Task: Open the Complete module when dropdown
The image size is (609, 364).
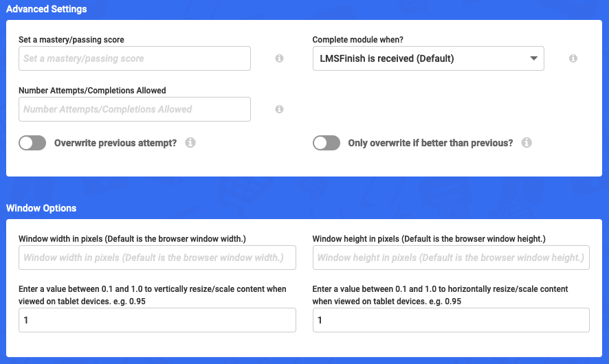Action: [x=428, y=59]
